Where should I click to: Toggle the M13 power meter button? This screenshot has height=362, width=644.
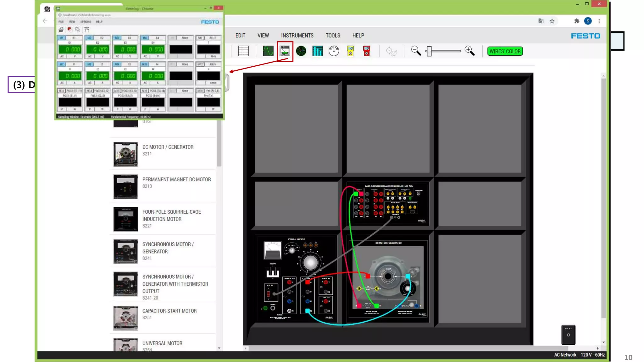click(x=61, y=90)
